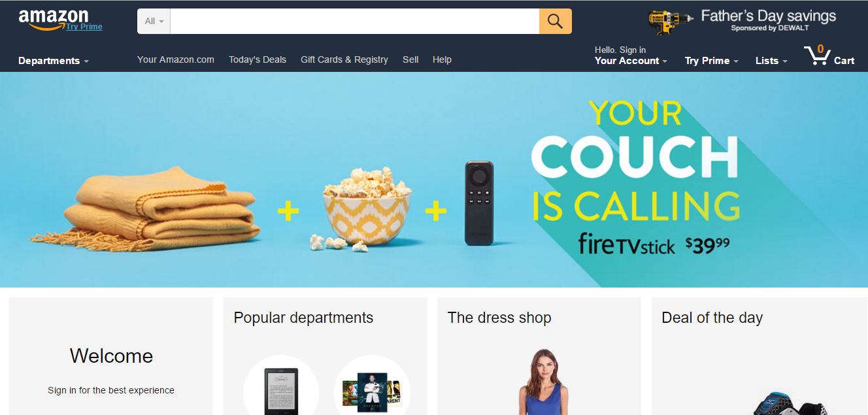This screenshot has height=415, width=868.
Task: Click the magnifying glass search button
Action: [555, 21]
